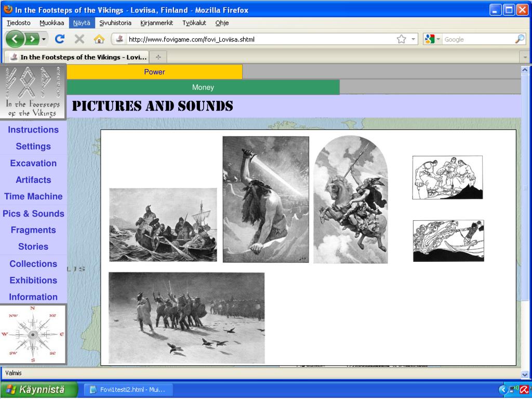Open the list all tabs dropdown
This screenshot has width=532, height=399.
[x=525, y=57]
